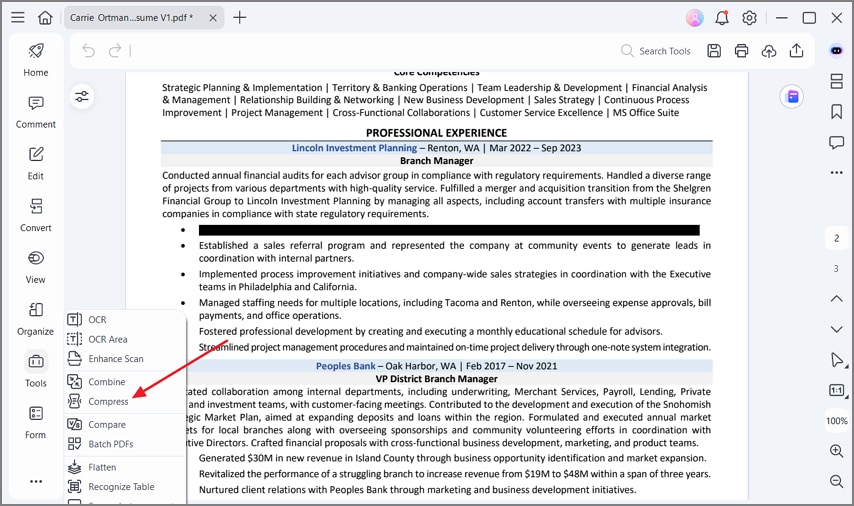
Task: Close the Carrie Ortman resume tab
Action: click(213, 18)
